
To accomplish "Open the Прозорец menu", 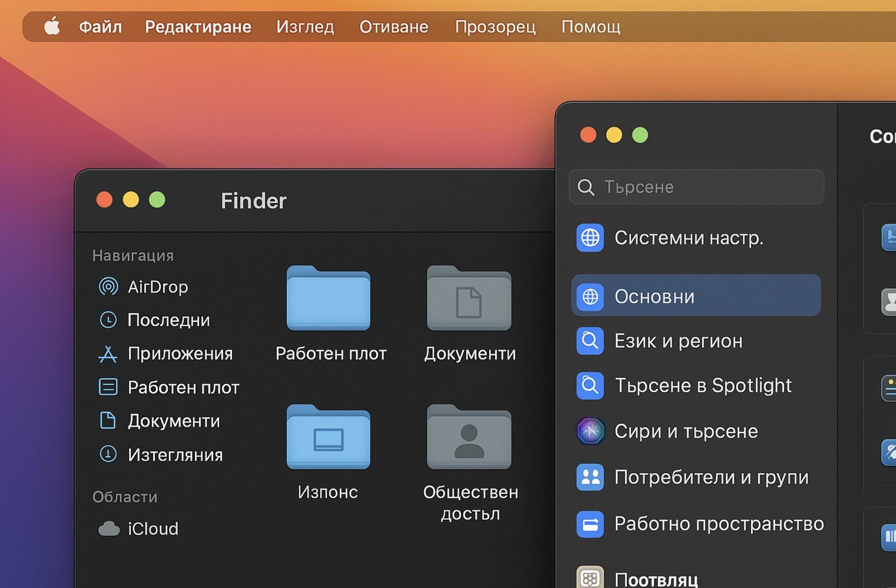I will click(495, 27).
